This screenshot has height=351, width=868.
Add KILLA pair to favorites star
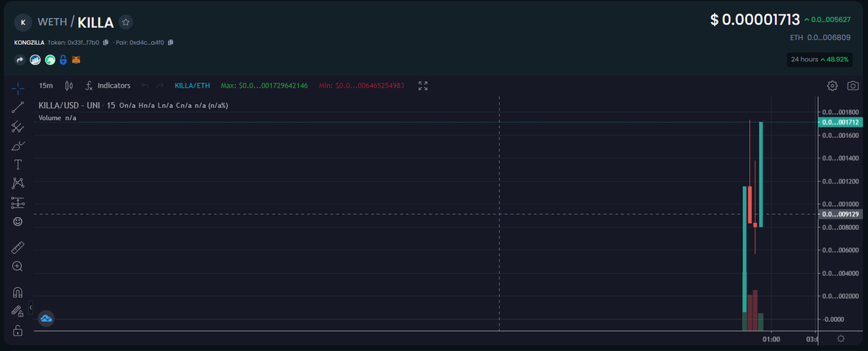pos(126,22)
